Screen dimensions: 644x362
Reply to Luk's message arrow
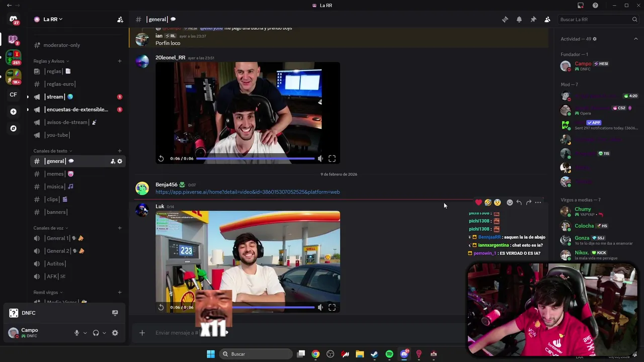519,203
